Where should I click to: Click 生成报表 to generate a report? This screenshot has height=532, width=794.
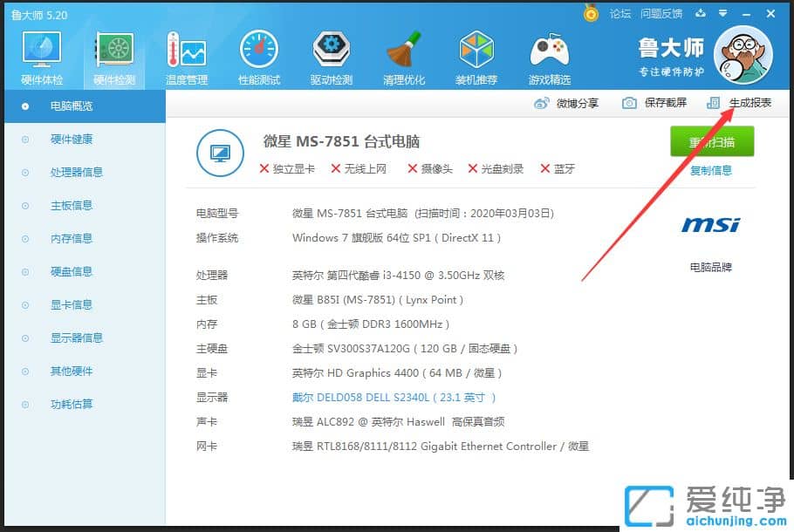[750, 102]
